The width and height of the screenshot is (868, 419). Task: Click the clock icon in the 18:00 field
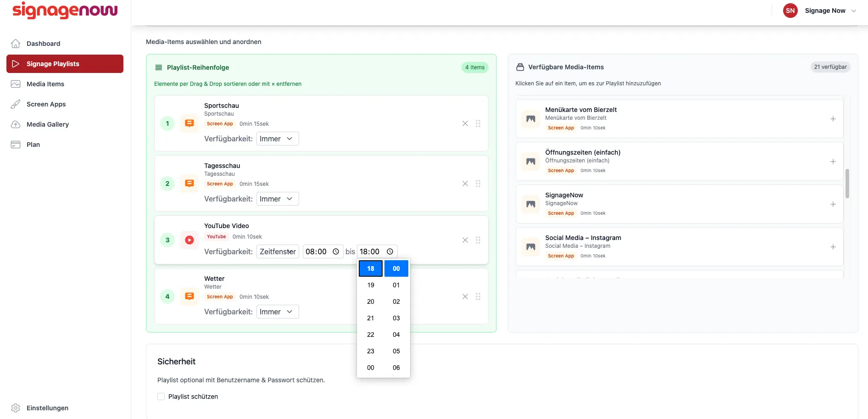[390, 251]
